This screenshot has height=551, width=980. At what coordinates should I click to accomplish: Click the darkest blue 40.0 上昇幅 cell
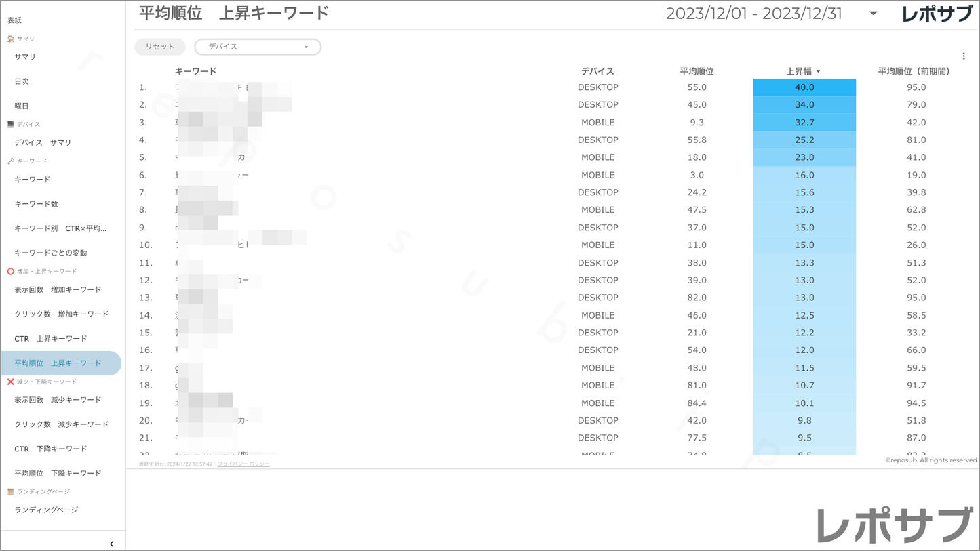(x=804, y=87)
